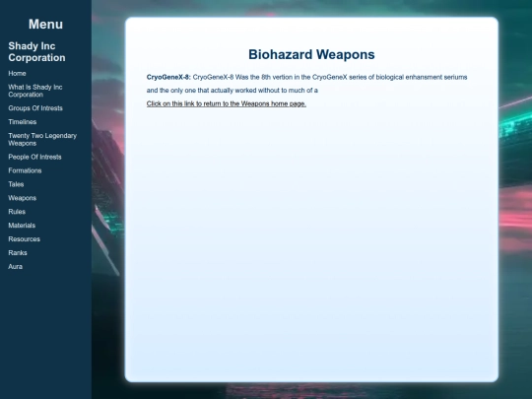Screen dimensions: 532x399
Task: Click the bold CryoGeneX-8: label
Action: (x=168, y=77)
